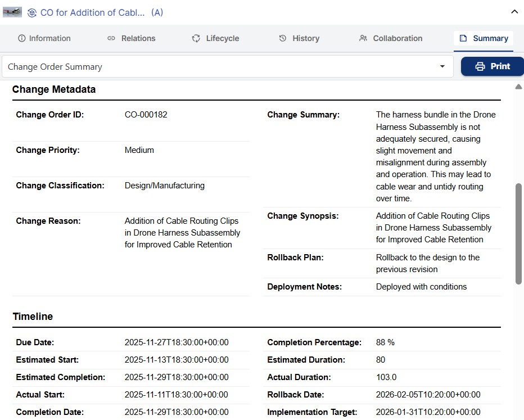Click the "CO for Addition of Cabl..." title
The width and height of the screenshot is (524, 420).
pyautogui.click(x=93, y=12)
